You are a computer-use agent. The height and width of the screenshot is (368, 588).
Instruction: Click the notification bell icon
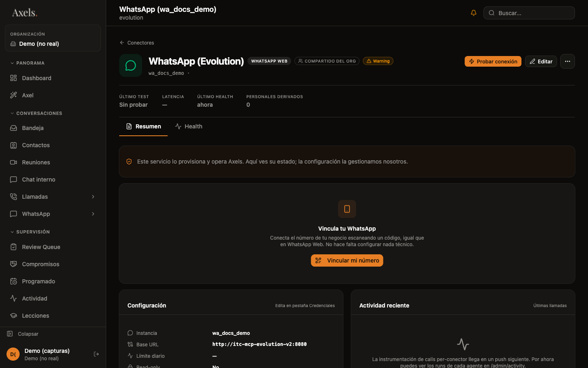pyautogui.click(x=474, y=13)
